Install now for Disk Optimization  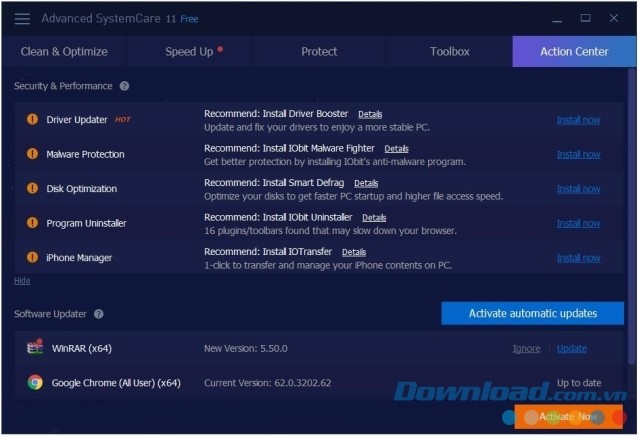click(x=578, y=189)
